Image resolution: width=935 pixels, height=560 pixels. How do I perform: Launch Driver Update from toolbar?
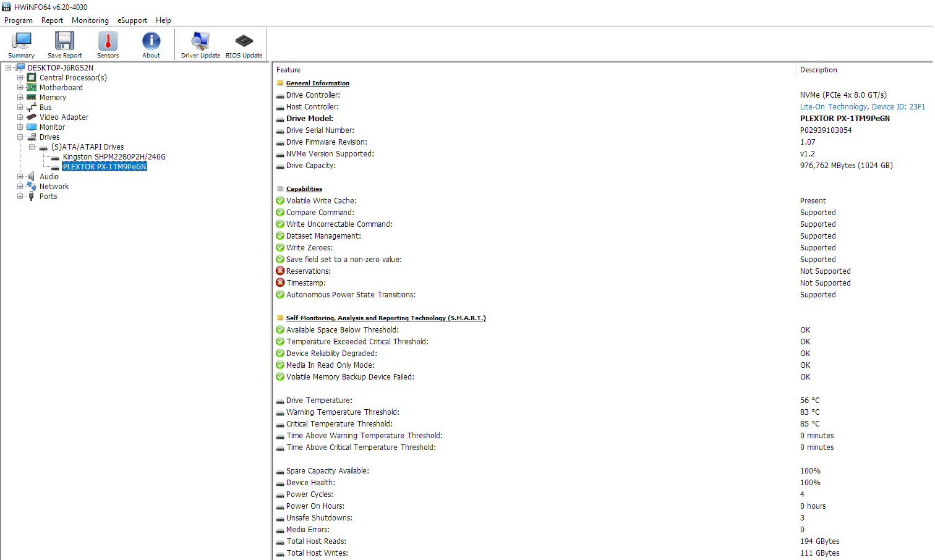(200, 45)
